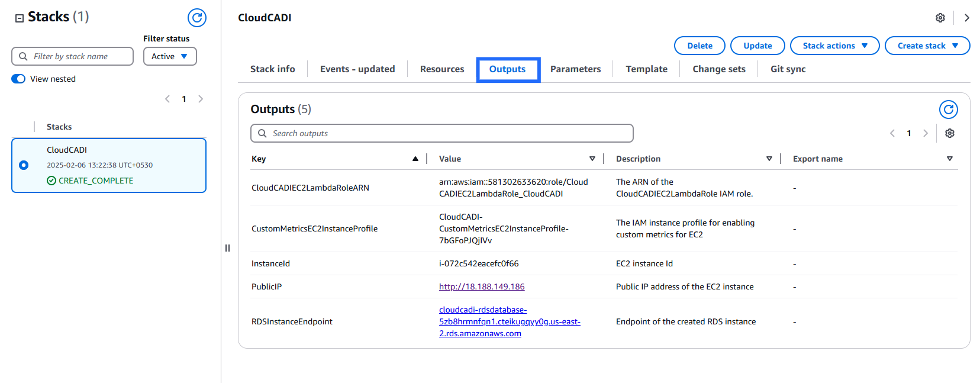Screen dimensions: 980x383
Task: Sort outputs by Key column
Action: (x=415, y=159)
